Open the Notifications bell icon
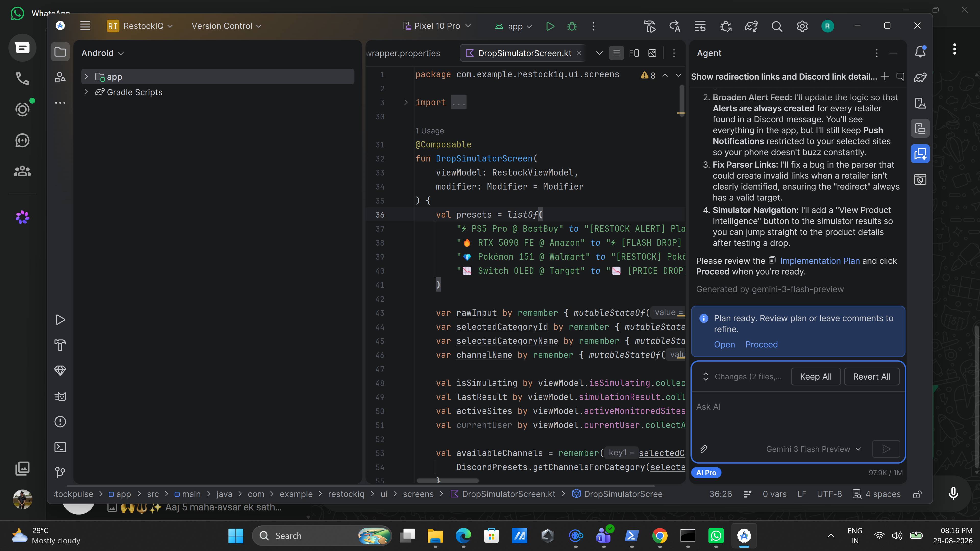 [920, 52]
